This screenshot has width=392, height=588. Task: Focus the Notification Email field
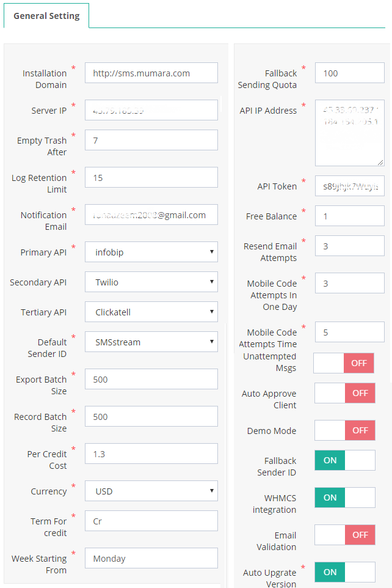coord(151,215)
